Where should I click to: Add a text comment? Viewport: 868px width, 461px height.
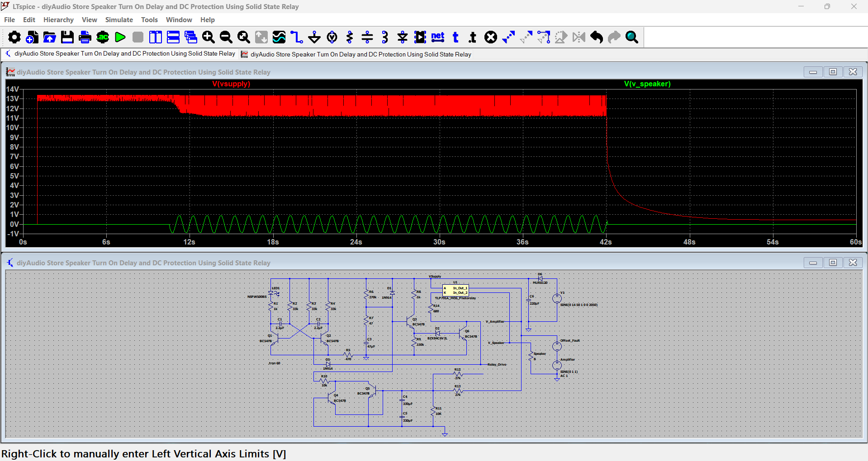455,37
